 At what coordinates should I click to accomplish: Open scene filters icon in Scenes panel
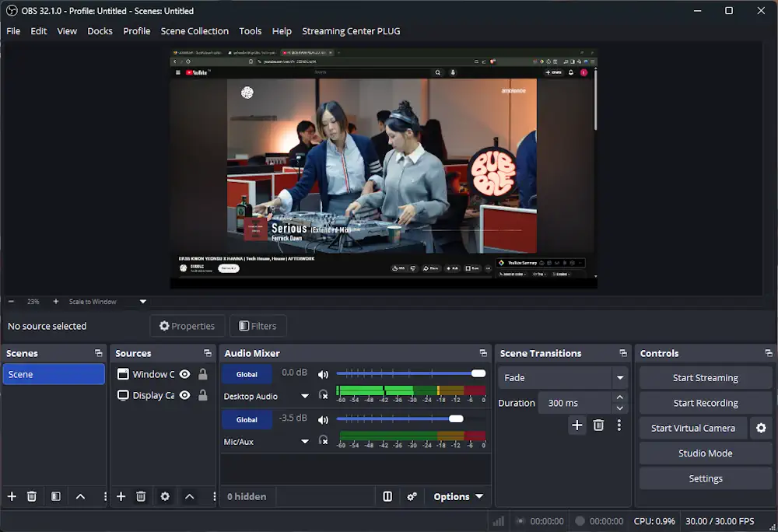click(56, 496)
